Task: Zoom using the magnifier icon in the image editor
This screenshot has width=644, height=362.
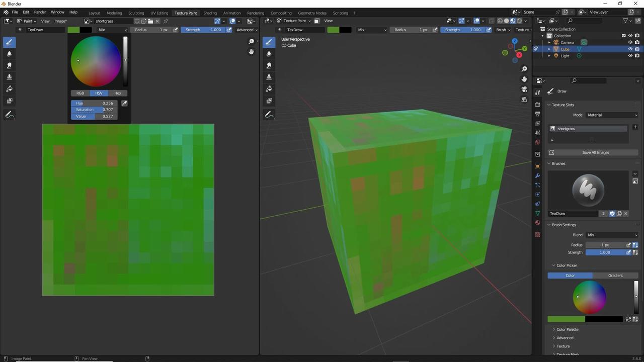Action: pos(251,42)
